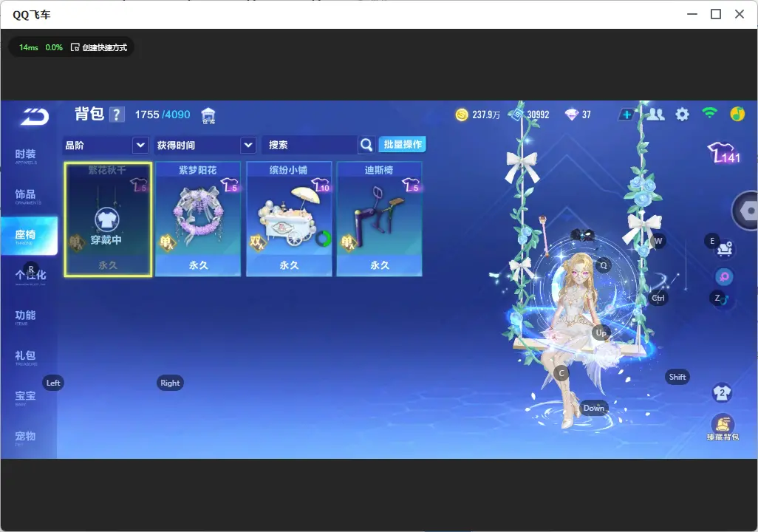
Task: Click the round shirt icon numbered 2
Action: [x=723, y=392]
